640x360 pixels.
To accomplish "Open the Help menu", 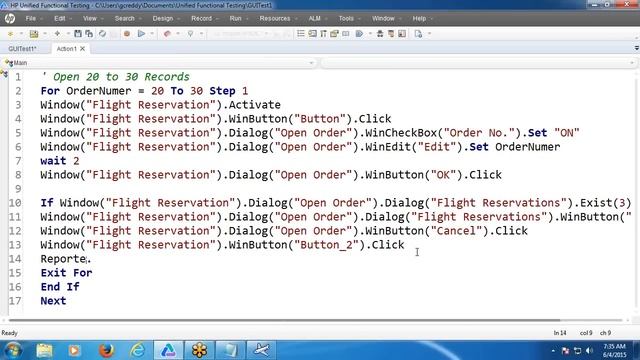I will coord(419,18).
